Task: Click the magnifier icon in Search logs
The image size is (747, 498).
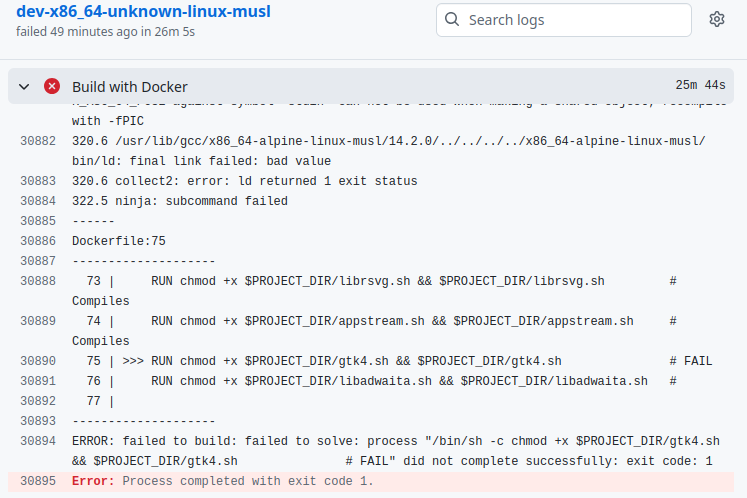Action: tap(453, 19)
